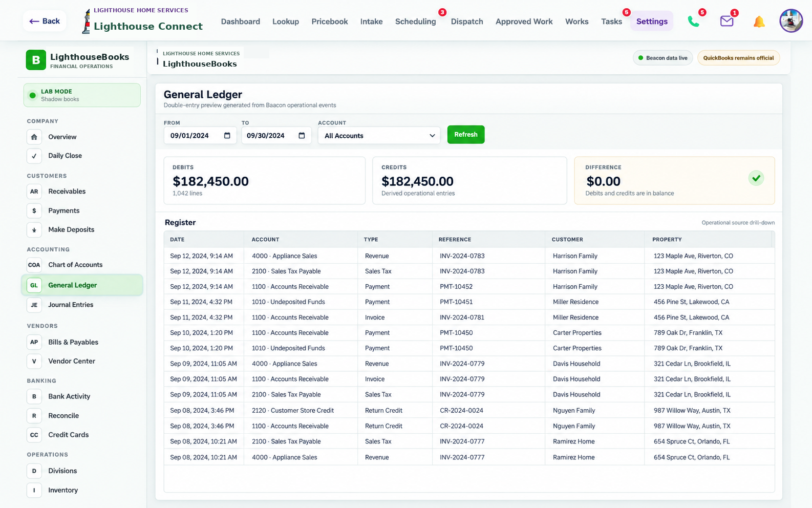Expand the All Accounts dropdown

click(379, 136)
